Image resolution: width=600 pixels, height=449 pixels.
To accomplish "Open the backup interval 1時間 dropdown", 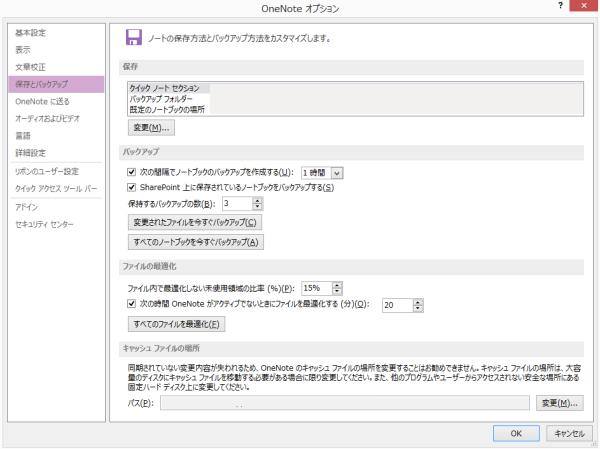I will pyautogui.click(x=336, y=172).
